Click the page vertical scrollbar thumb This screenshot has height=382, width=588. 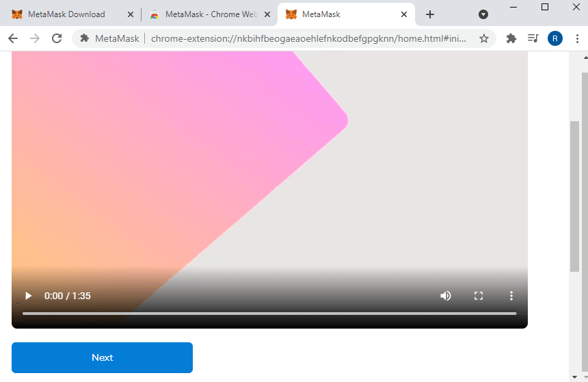pyautogui.click(x=574, y=196)
